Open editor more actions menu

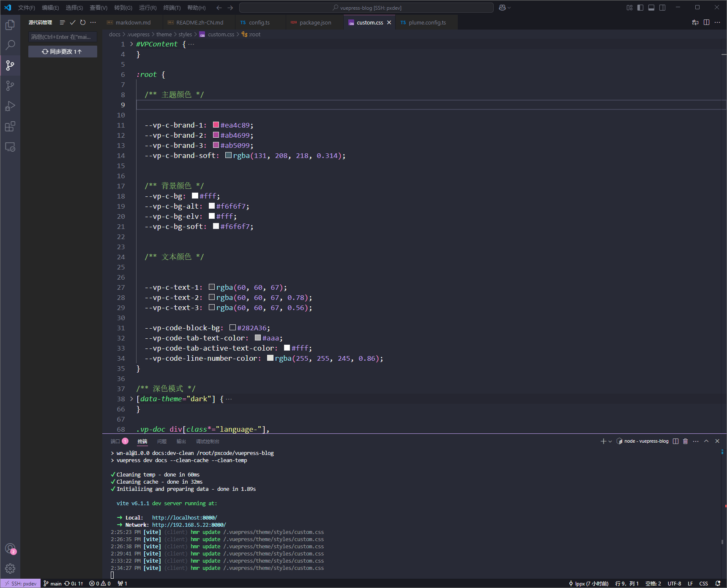pyautogui.click(x=717, y=22)
